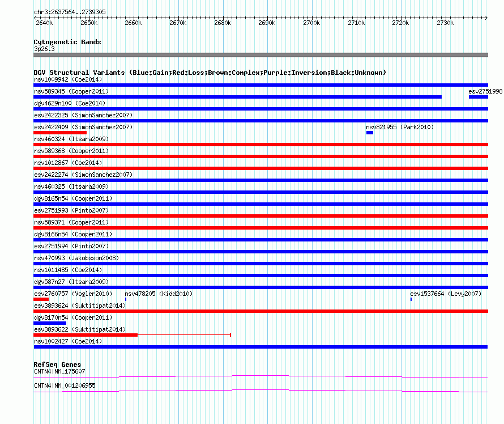The image size is (504, 424).
Task: Select the blue bar under dgv8170n54
Action: (50, 323)
